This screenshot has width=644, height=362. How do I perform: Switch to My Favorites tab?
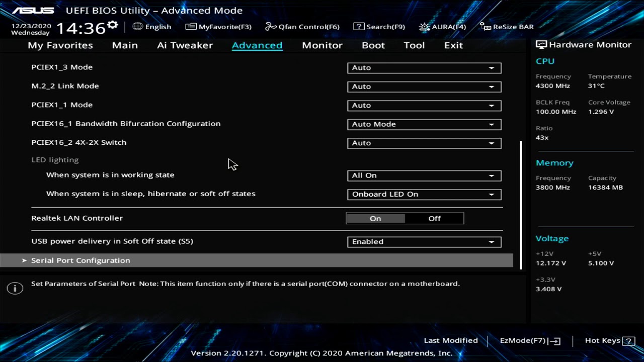[60, 45]
